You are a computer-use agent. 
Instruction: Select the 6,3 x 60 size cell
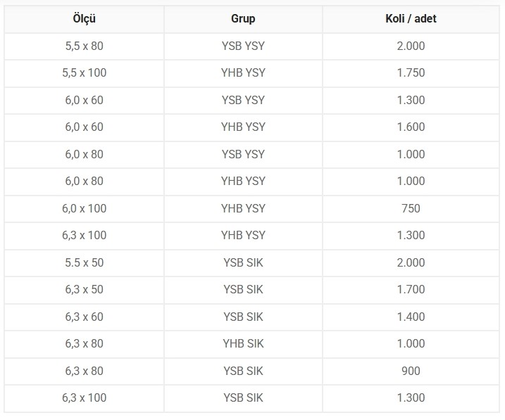84,317
